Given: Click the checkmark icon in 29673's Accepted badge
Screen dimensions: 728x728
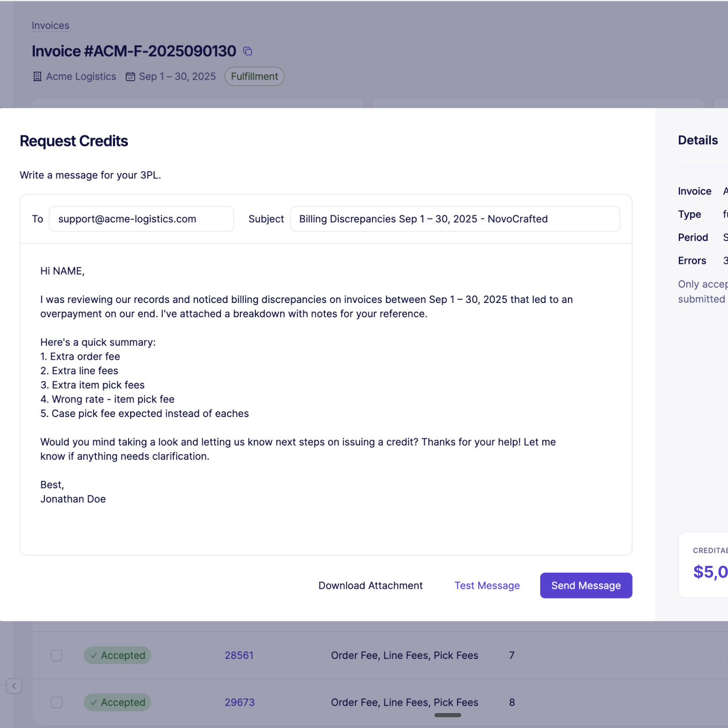Looking at the screenshot, I should click(x=95, y=702).
